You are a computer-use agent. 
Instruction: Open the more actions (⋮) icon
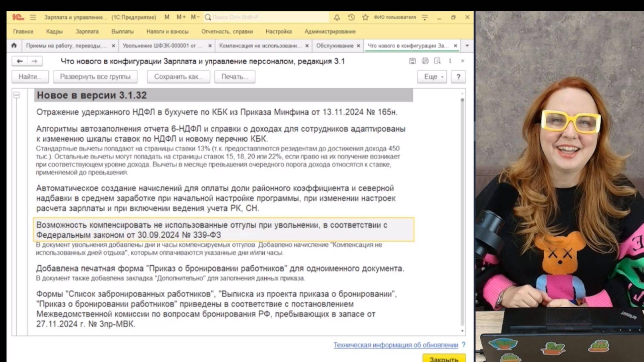pyautogui.click(x=450, y=61)
